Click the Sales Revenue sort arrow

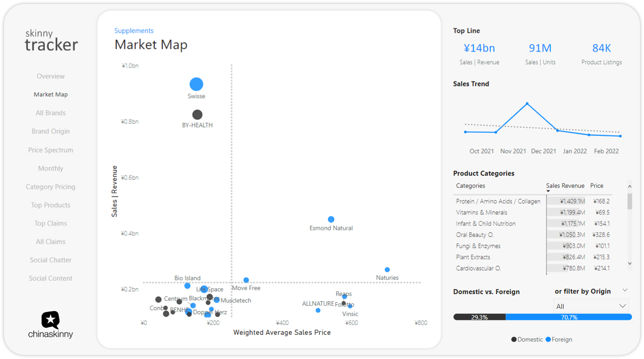tap(548, 192)
